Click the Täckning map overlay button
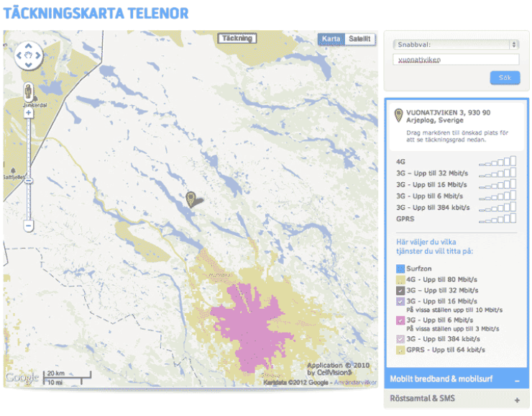The width and height of the screenshot is (532, 416). (237, 38)
